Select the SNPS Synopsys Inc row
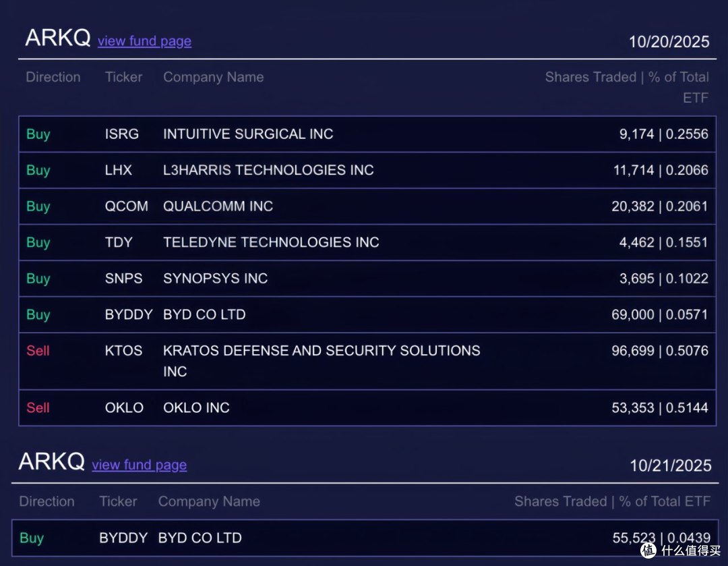728x566 pixels. pyautogui.click(x=367, y=279)
